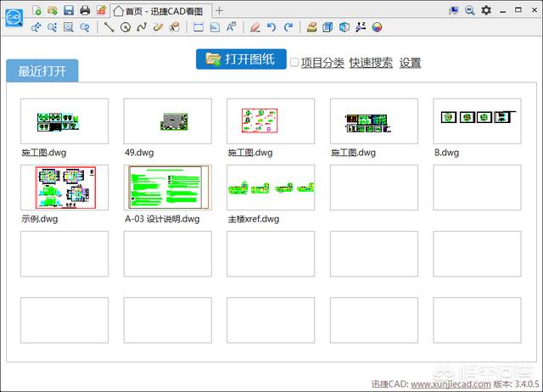Maximize the CAD viewer window
This screenshot has height=392, width=543.
(x=518, y=10)
